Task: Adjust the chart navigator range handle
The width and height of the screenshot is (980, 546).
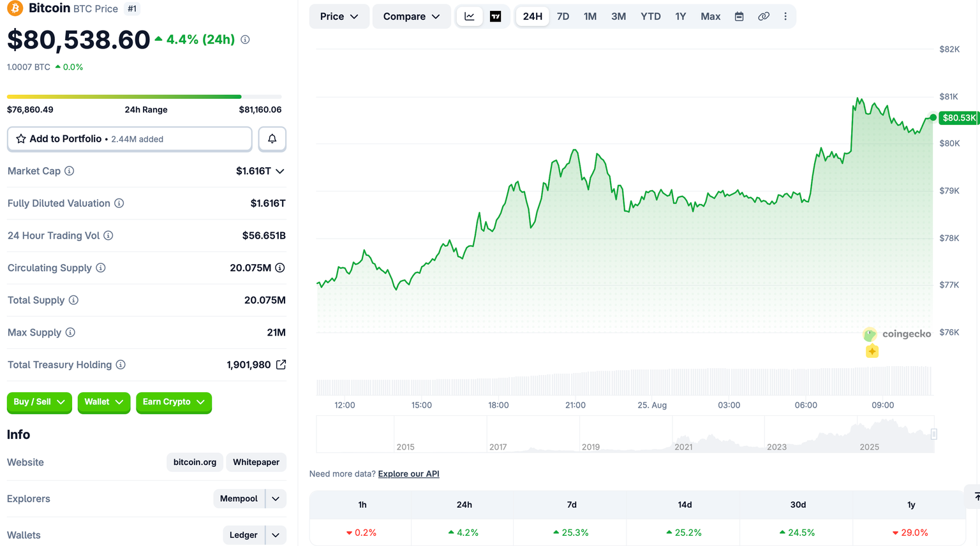Action: [933, 434]
